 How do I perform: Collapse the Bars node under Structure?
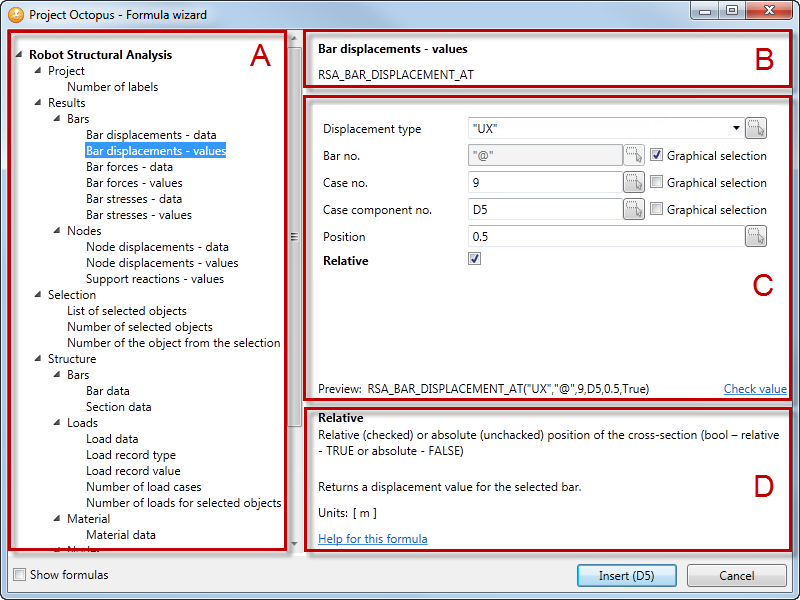[57, 374]
